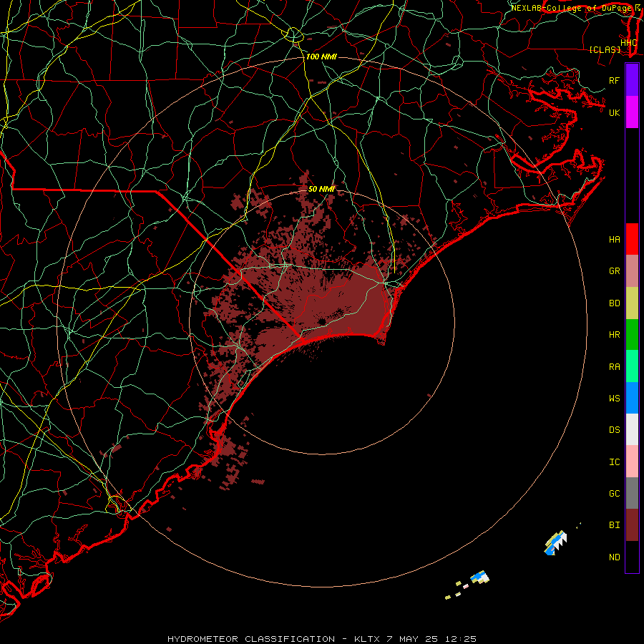
Task: Click the IC legend label text
Action: tap(614, 462)
